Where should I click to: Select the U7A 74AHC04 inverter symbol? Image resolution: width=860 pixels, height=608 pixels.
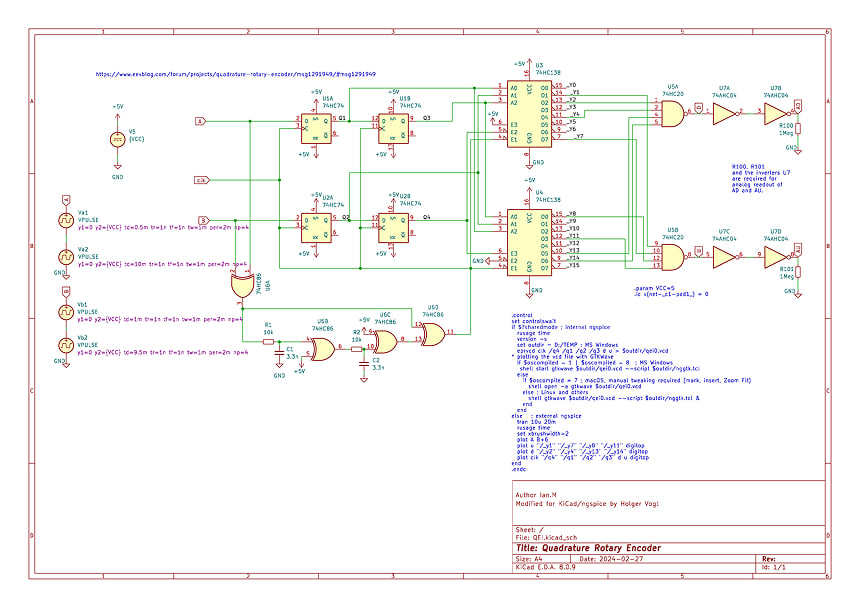pos(723,116)
